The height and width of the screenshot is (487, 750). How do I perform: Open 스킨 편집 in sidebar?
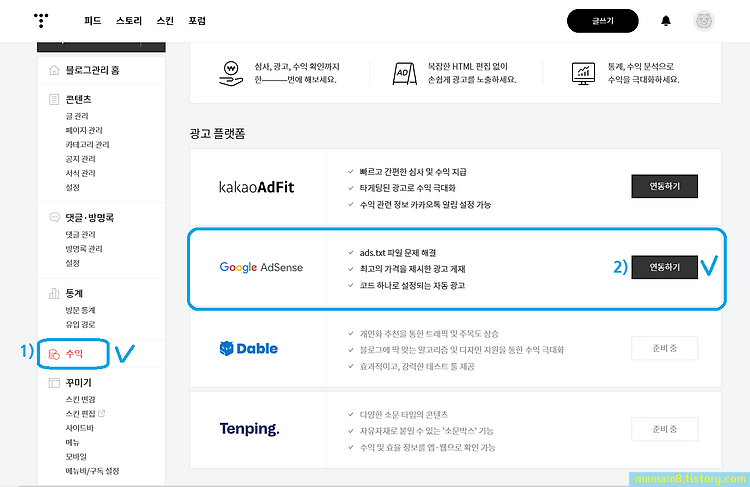click(x=80, y=414)
